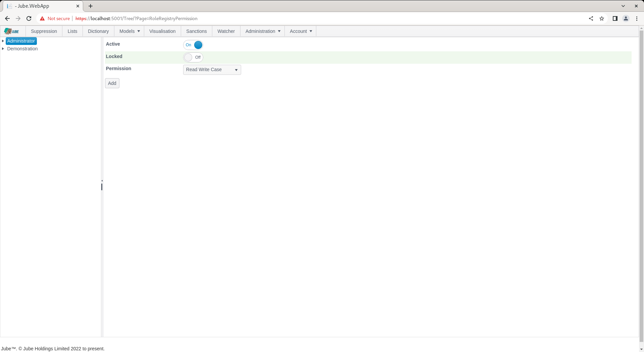Screen dimensions: 644x352
Task: Open the Sanctions menu
Action: [197, 31]
